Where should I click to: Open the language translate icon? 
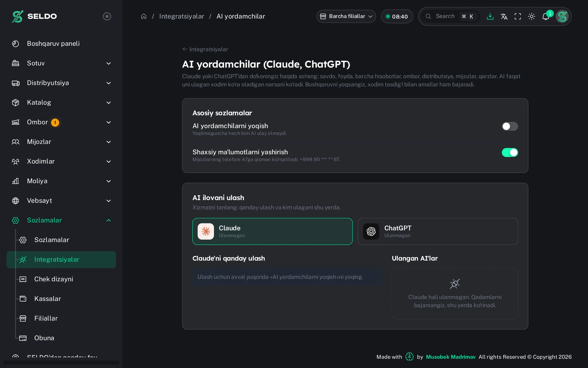click(x=504, y=16)
